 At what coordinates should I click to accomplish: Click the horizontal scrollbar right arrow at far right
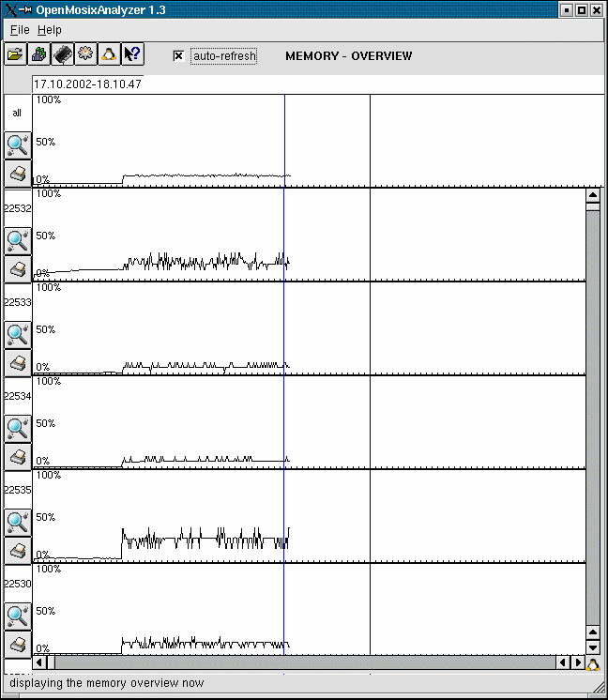tap(576, 662)
